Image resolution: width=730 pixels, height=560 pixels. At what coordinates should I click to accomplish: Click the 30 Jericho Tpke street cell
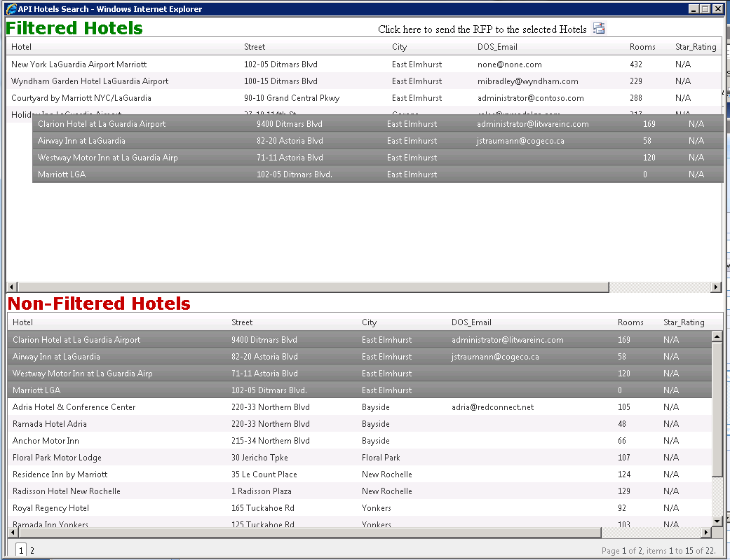[x=259, y=457]
